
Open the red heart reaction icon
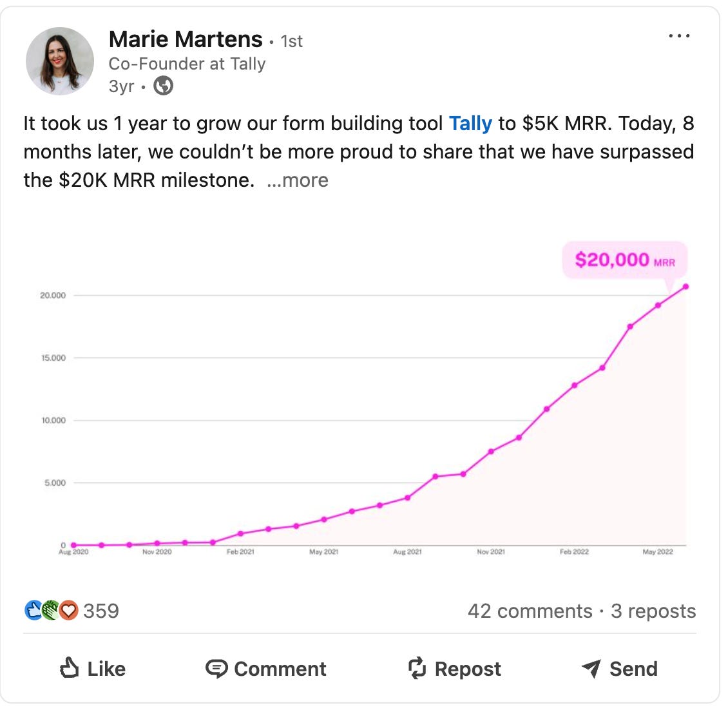click(x=69, y=611)
